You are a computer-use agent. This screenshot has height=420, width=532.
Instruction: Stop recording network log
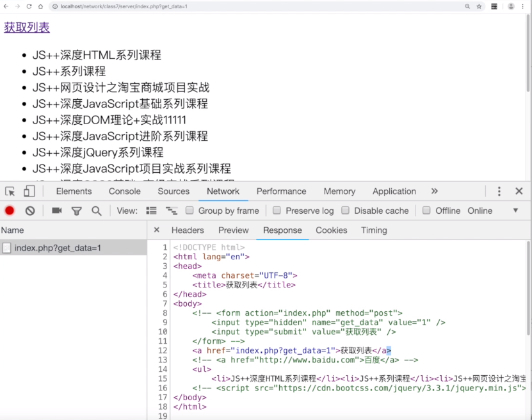(x=10, y=211)
